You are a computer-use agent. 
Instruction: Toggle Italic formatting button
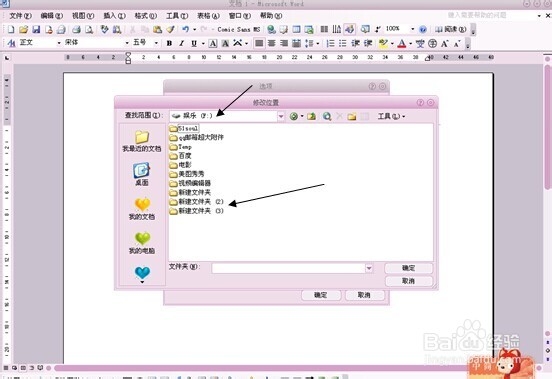pos(182,43)
